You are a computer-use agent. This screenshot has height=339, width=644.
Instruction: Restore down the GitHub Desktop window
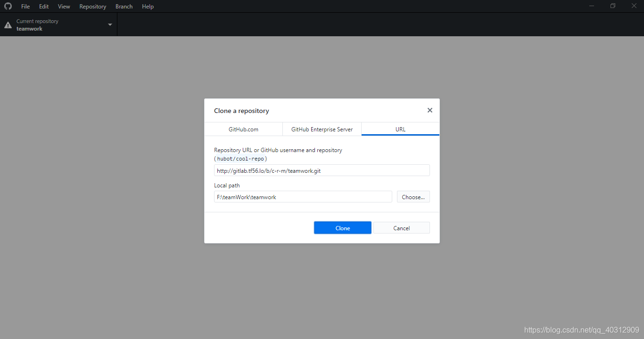tap(613, 6)
